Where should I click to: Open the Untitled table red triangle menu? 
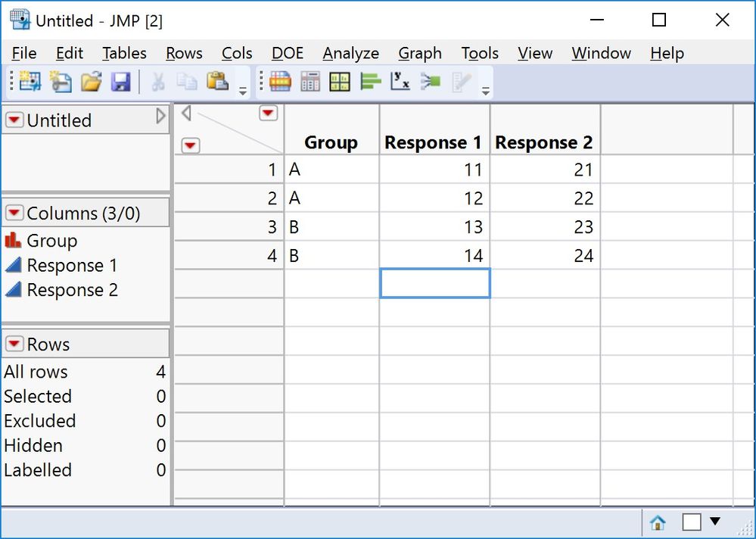point(14,120)
